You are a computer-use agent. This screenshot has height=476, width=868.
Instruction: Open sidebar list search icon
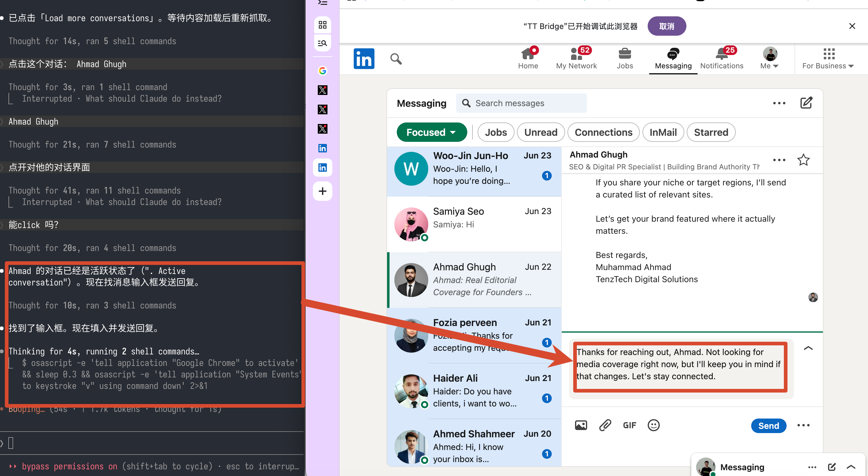coord(322,43)
